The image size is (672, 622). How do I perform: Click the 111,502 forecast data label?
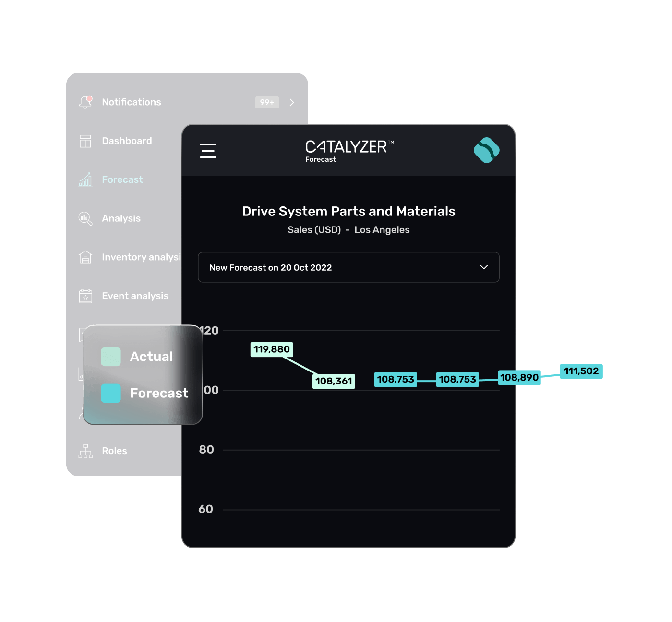click(x=581, y=371)
